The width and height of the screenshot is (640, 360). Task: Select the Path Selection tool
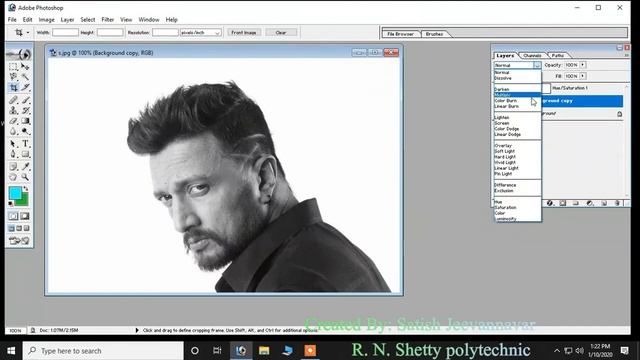[13, 144]
